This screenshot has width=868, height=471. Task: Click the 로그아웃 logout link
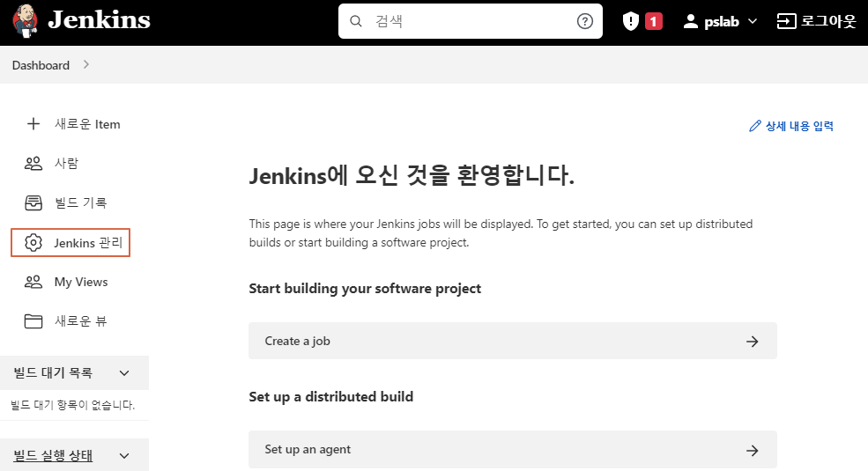(828, 21)
